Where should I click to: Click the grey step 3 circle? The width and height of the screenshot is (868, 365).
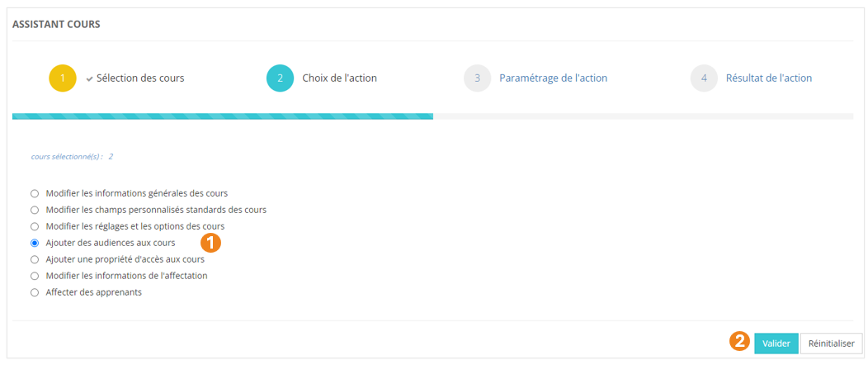(477, 78)
